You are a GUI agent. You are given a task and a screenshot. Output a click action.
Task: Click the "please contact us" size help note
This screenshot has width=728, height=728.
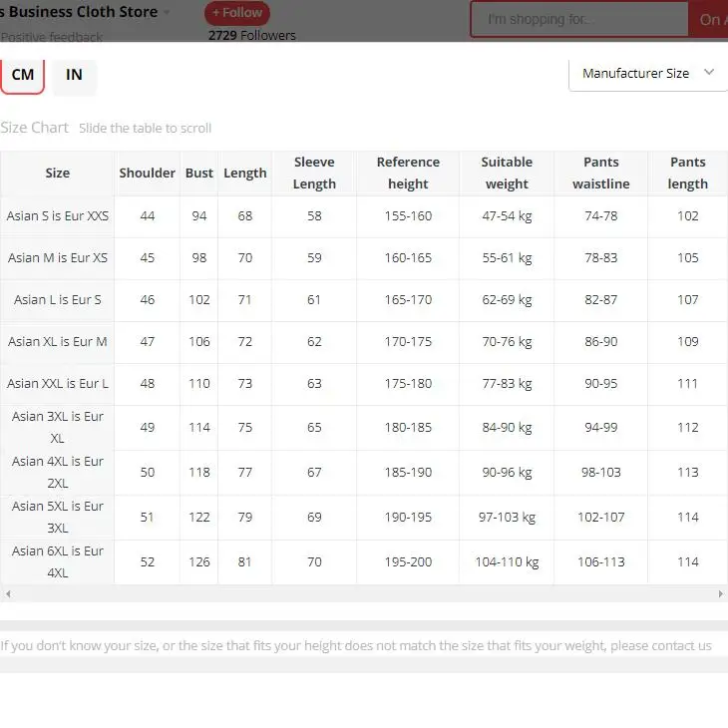pos(356,646)
